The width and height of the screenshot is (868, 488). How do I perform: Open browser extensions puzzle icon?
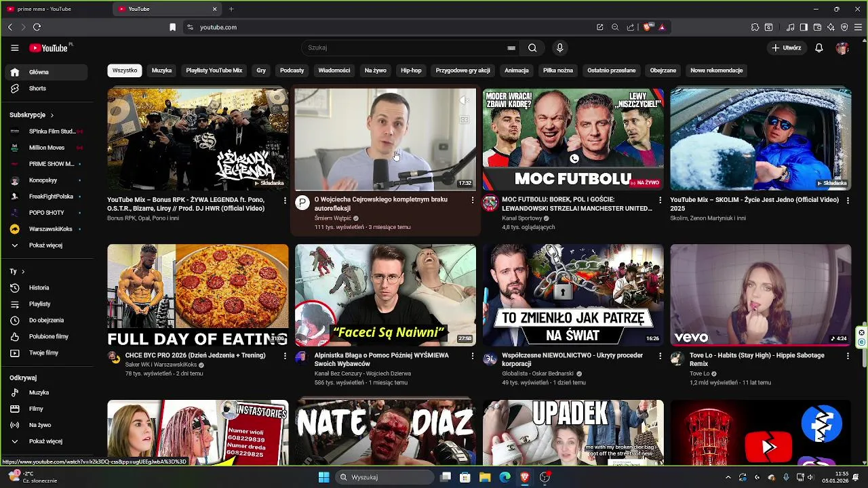click(x=755, y=27)
